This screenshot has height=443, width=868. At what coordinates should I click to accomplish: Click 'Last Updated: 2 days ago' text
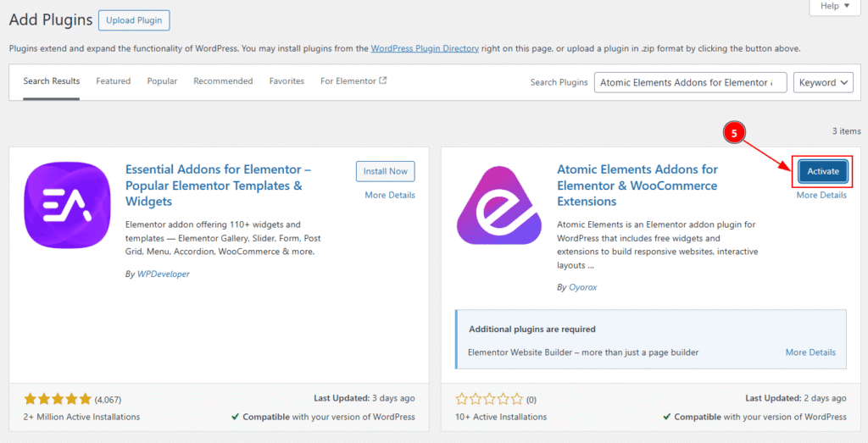click(x=795, y=398)
